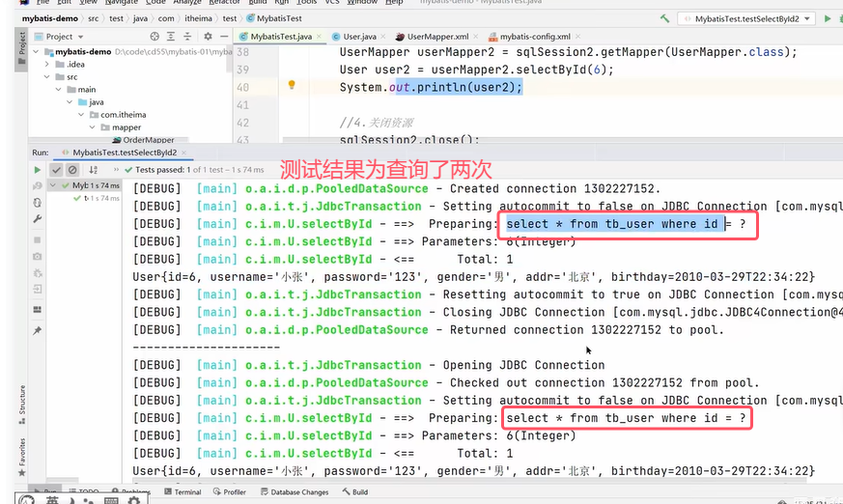Switch to the User.java tab
843x504 pixels.
tap(359, 37)
